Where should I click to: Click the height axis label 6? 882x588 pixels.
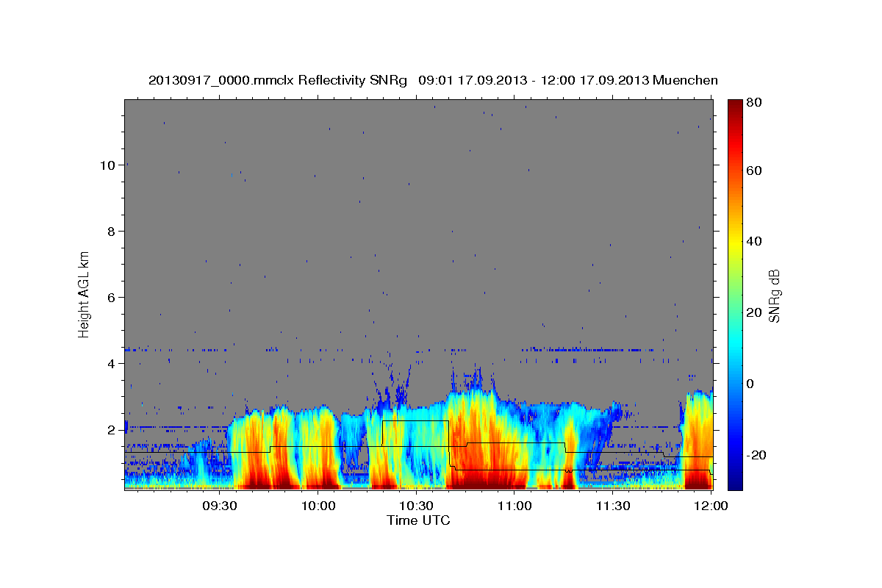coord(111,297)
